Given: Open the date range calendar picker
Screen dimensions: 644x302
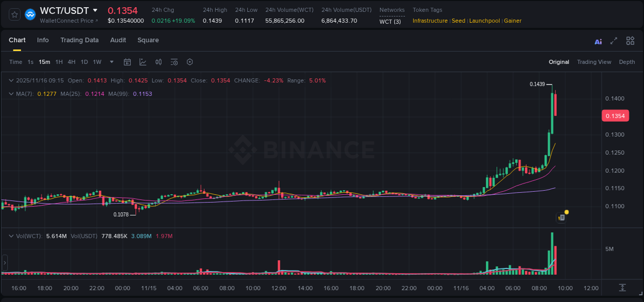Looking at the screenshot, I should tap(127, 62).
